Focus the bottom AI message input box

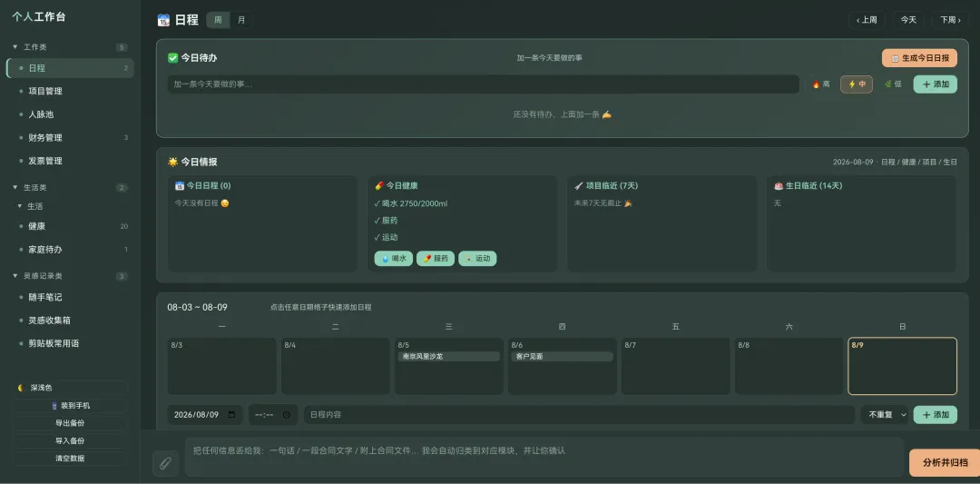coord(544,457)
